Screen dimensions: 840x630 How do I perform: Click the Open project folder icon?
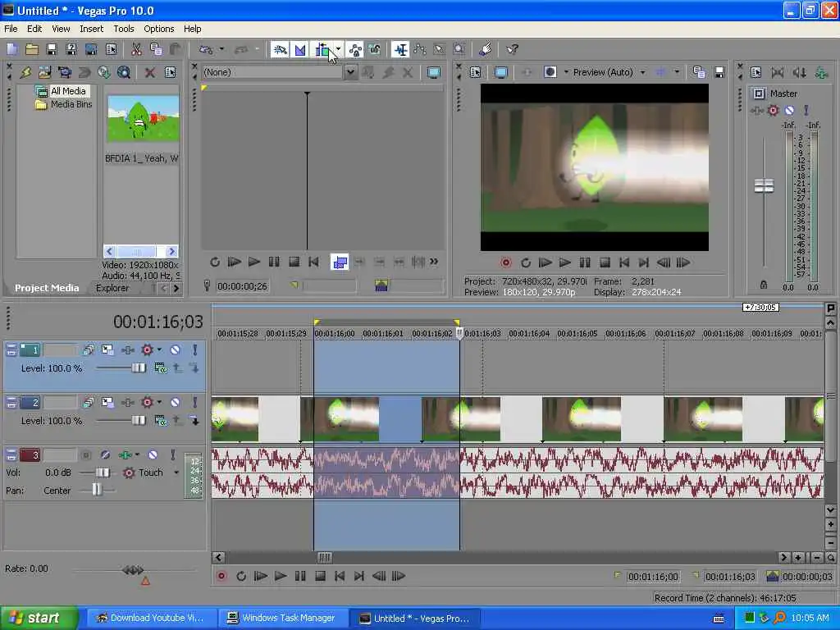coord(32,50)
